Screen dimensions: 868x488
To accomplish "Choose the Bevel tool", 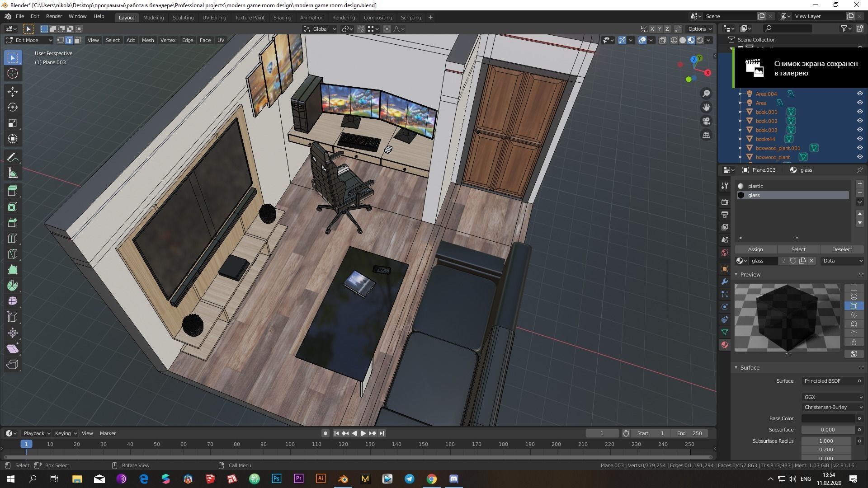I will click(x=13, y=222).
